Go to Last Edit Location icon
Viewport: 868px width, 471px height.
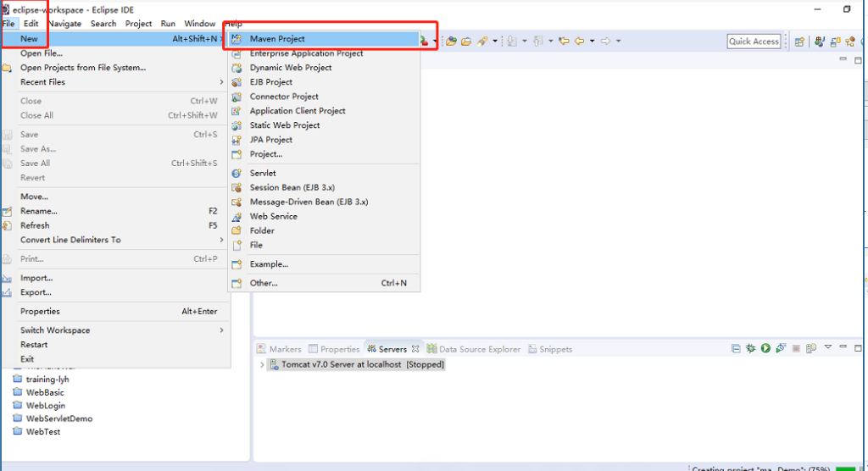pos(564,41)
